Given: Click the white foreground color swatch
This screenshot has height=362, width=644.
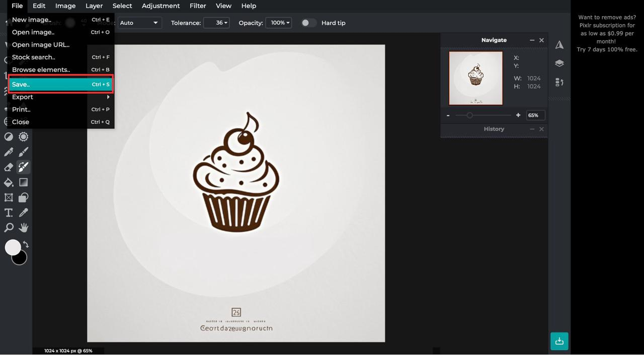Looking at the screenshot, I should (12, 246).
